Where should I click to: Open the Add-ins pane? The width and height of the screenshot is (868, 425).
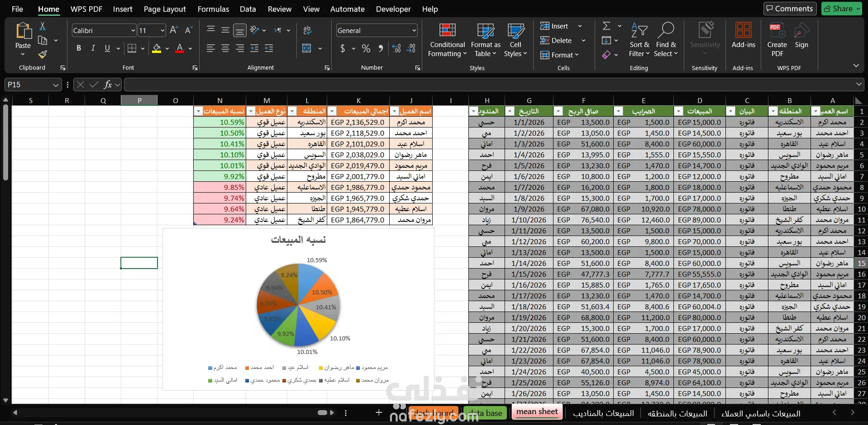coord(744,35)
